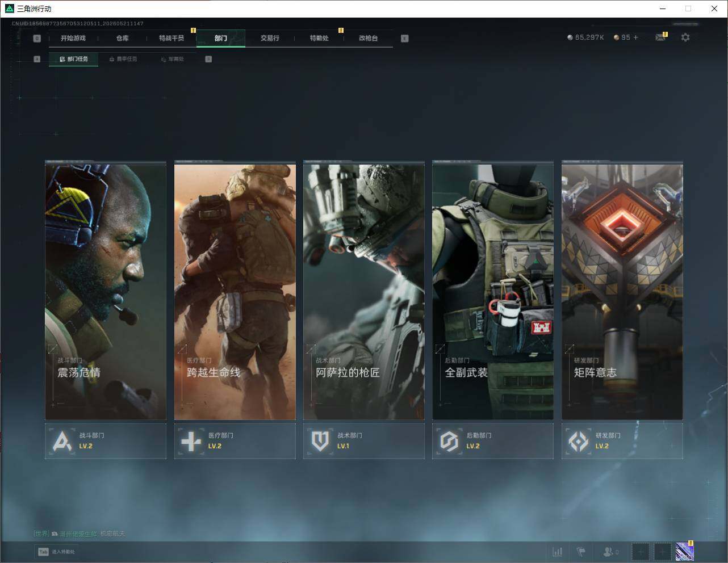Switch to the 改枪台 tab

point(368,38)
